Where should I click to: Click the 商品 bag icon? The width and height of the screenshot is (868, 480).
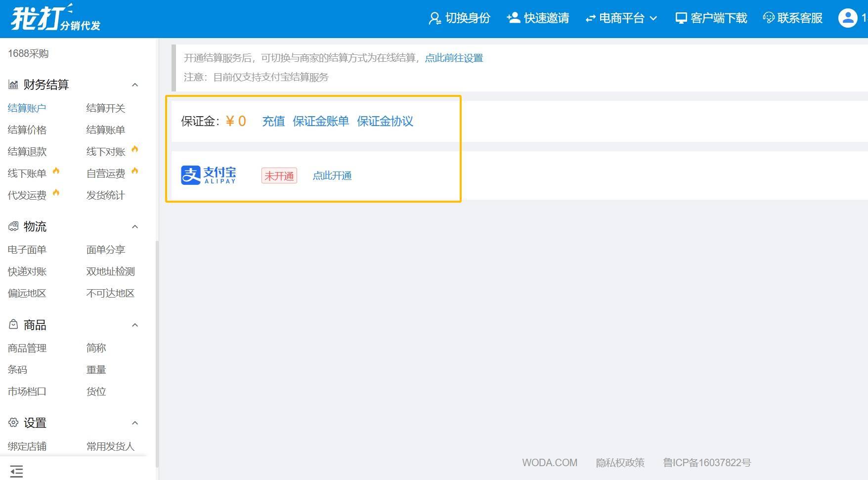pos(13,324)
